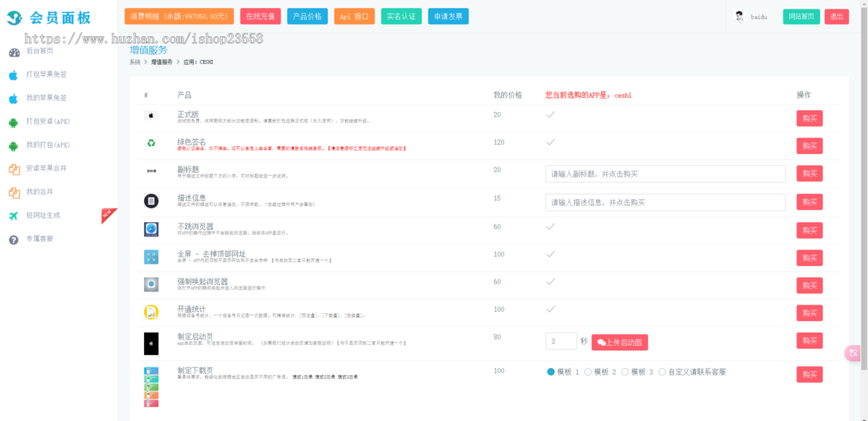Image resolution: width=868 pixels, height=421 pixels.
Task: Click the 上传启动图 upload button
Action: pyautogui.click(x=619, y=343)
